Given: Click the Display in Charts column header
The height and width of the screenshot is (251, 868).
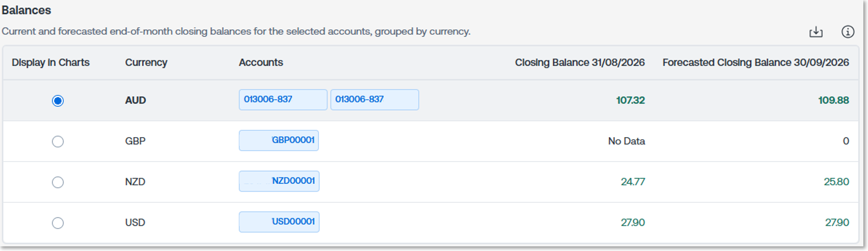Looking at the screenshot, I should (x=51, y=63).
